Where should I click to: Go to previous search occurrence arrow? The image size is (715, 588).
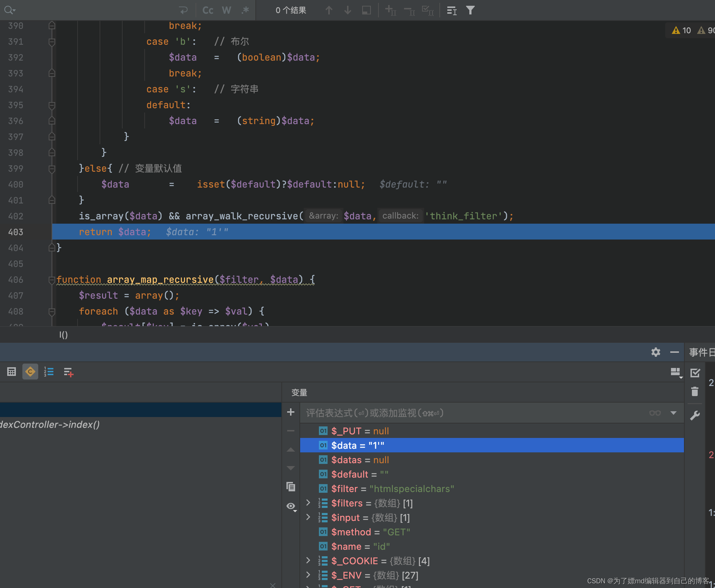329,10
